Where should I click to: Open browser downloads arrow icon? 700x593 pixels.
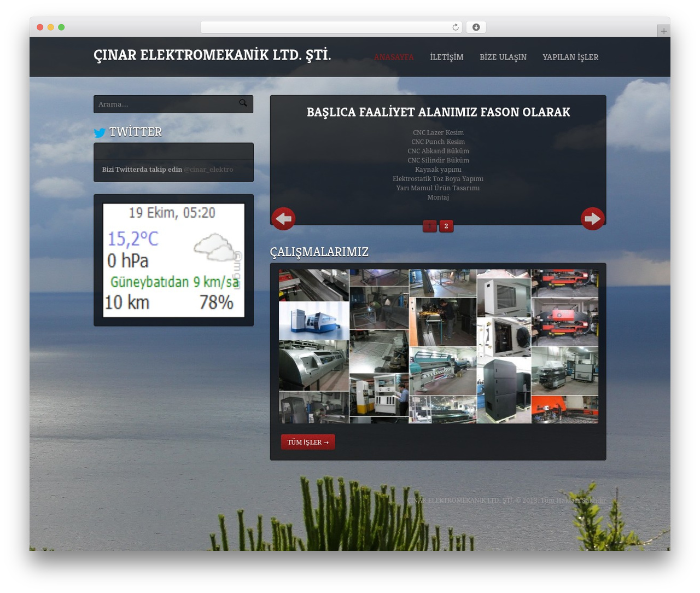click(476, 27)
